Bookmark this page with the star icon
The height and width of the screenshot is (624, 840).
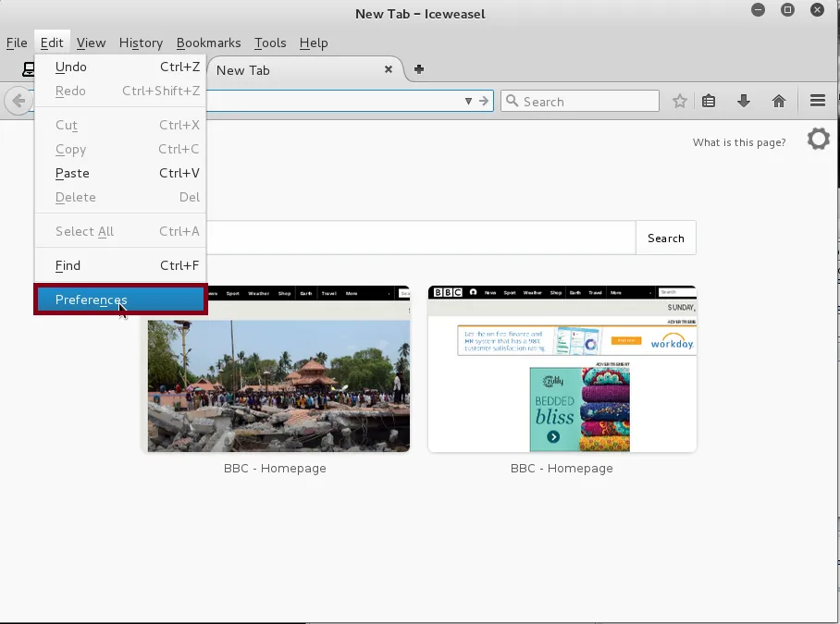pyautogui.click(x=679, y=101)
